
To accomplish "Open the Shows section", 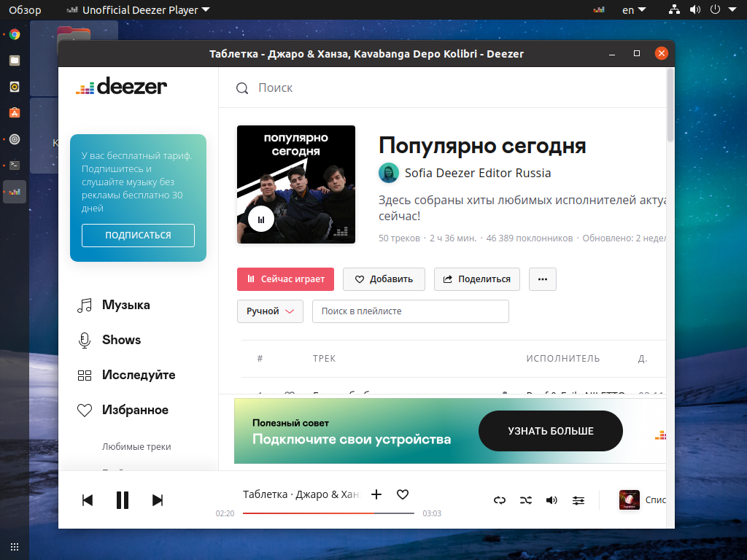I will click(122, 340).
